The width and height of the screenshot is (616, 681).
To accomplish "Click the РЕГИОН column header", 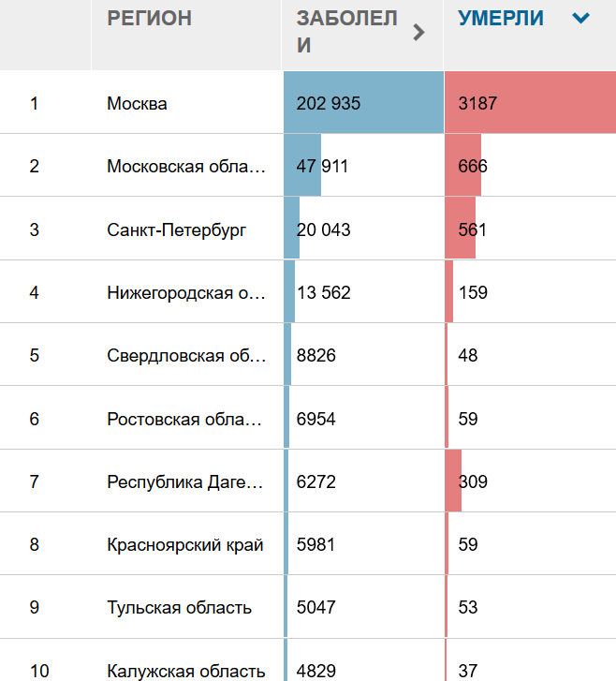I will (150, 18).
